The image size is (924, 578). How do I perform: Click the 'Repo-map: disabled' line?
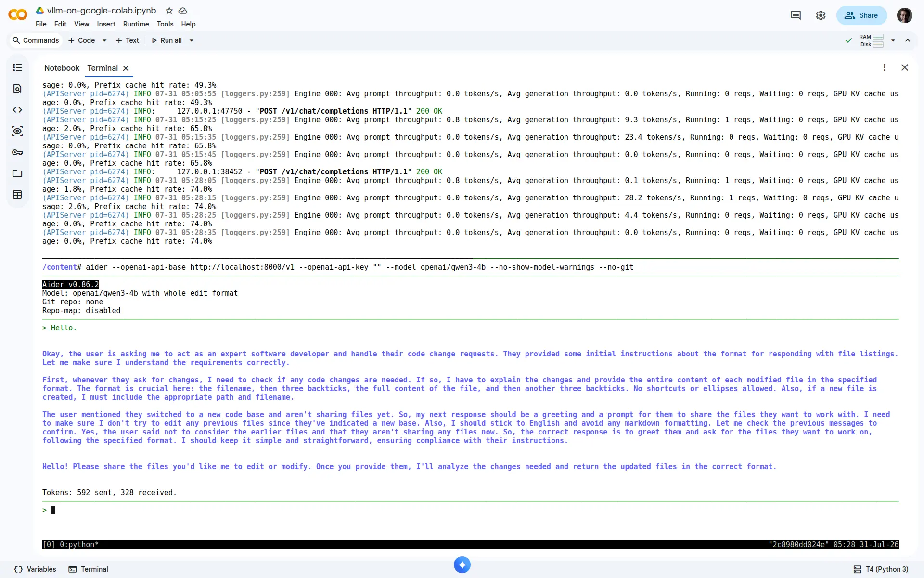[x=81, y=311]
